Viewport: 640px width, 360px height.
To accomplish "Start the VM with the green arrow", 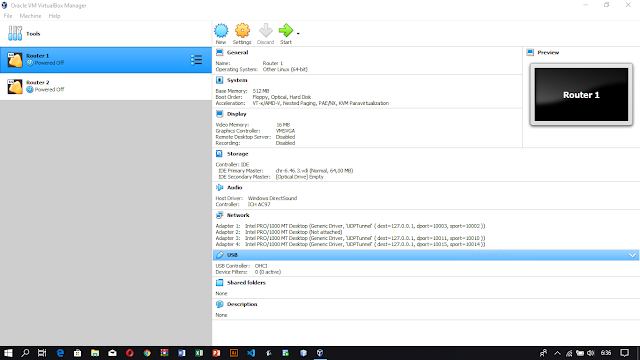I will [x=286, y=30].
